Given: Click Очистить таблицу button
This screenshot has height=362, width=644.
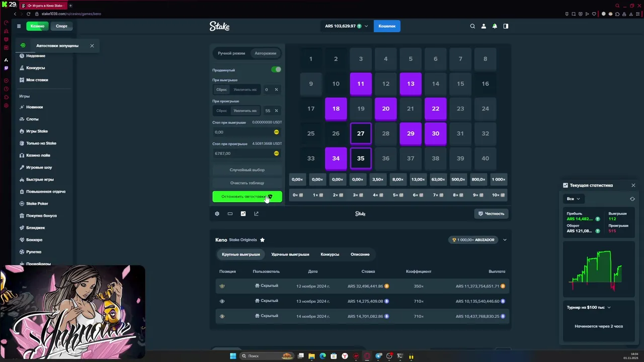Looking at the screenshot, I should click(x=247, y=183).
